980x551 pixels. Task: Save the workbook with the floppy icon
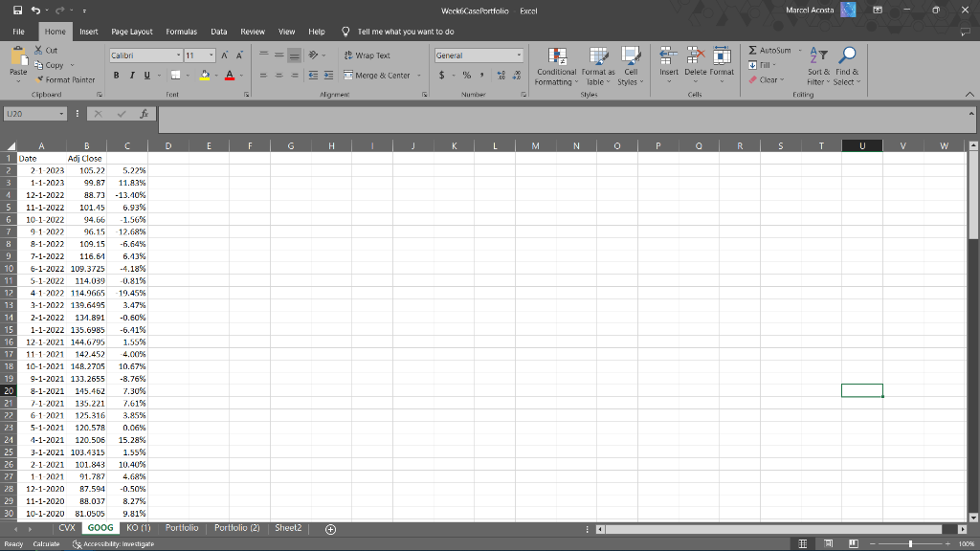[x=17, y=11]
